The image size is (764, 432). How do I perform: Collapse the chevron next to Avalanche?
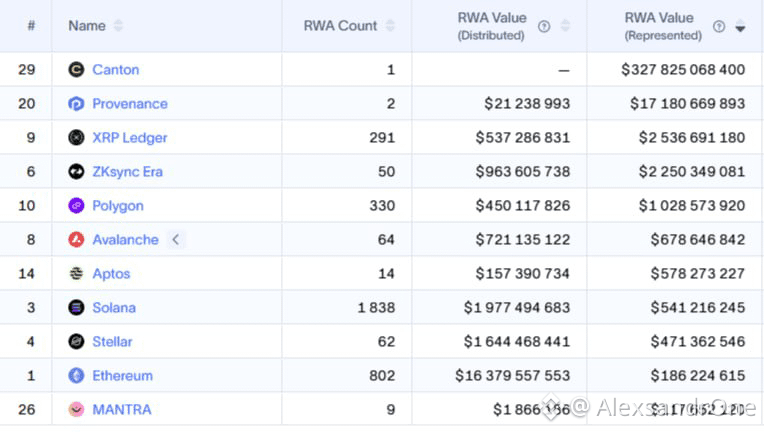point(176,240)
